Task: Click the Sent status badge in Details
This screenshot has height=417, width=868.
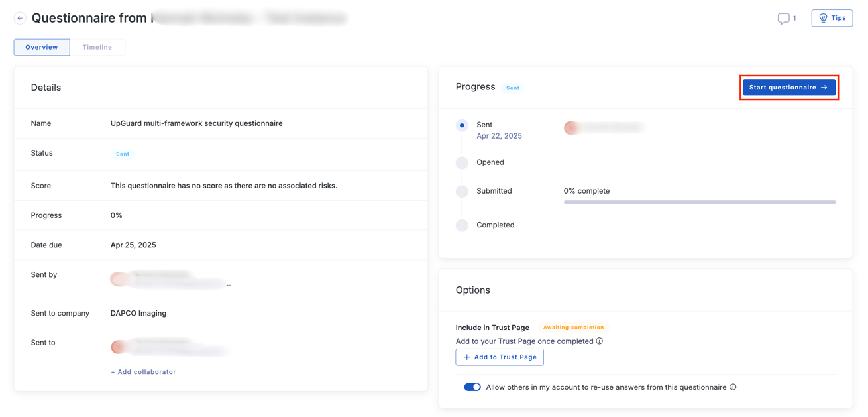Action: (123, 153)
